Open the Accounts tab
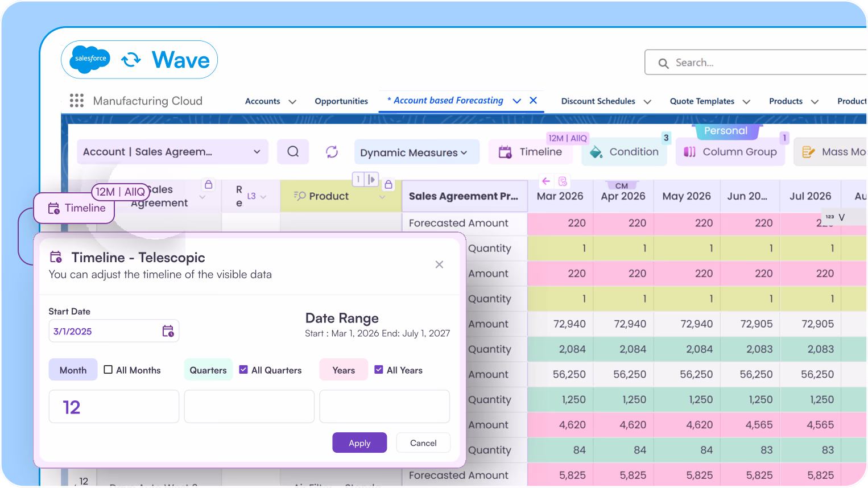The image size is (868, 488). [x=262, y=101]
